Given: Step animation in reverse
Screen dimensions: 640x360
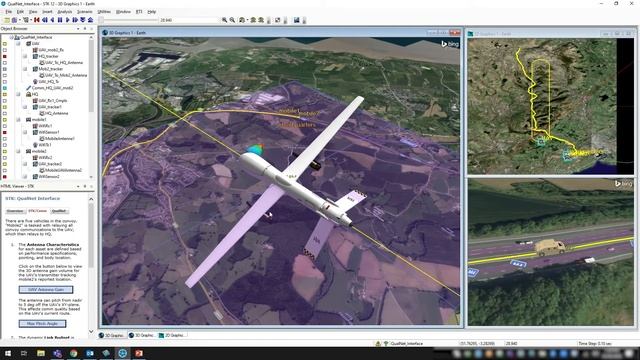Looking at the screenshot, I should [x=44, y=20].
